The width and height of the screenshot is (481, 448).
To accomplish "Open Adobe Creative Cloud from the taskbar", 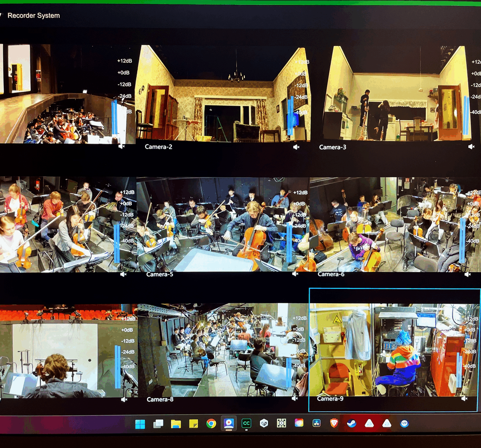I will click(x=299, y=423).
